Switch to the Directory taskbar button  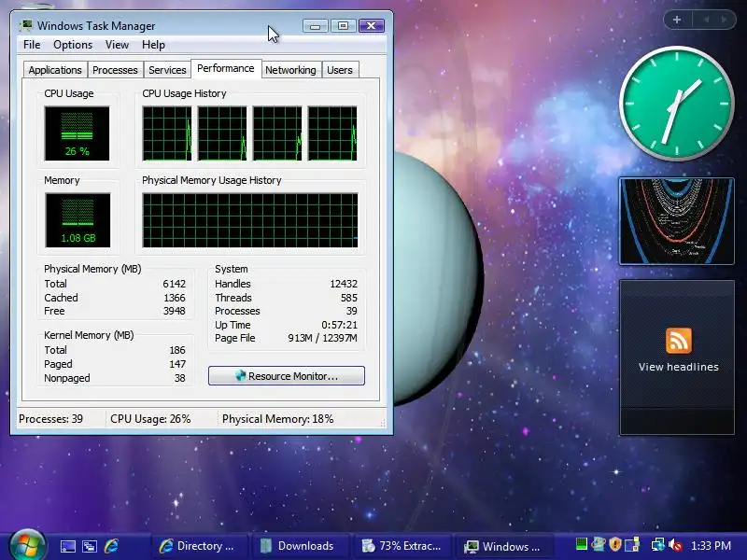(x=200, y=546)
